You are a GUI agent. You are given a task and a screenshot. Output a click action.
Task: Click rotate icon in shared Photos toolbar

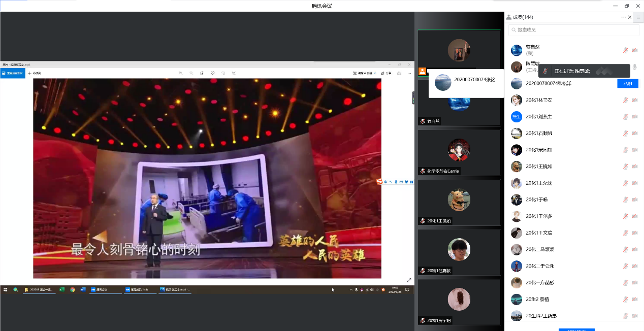pyautogui.click(x=223, y=73)
